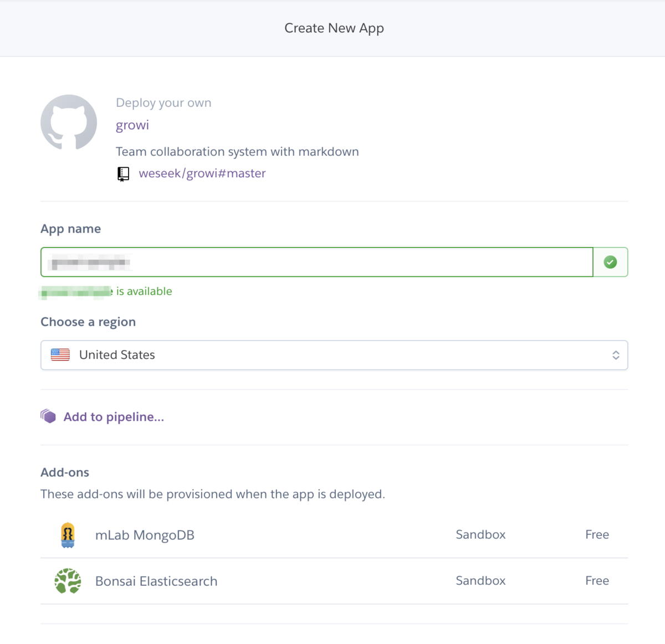The image size is (665, 644).
Task: Expand the United States region selector
Action: click(x=332, y=355)
